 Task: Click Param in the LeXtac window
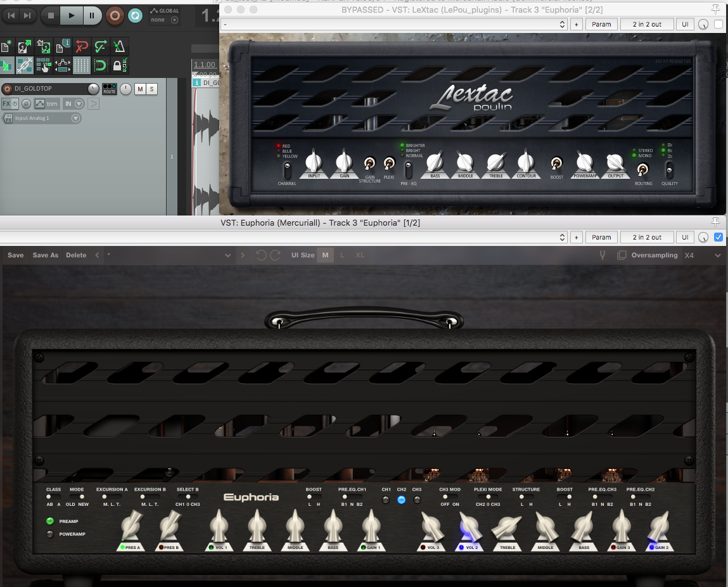coord(601,24)
